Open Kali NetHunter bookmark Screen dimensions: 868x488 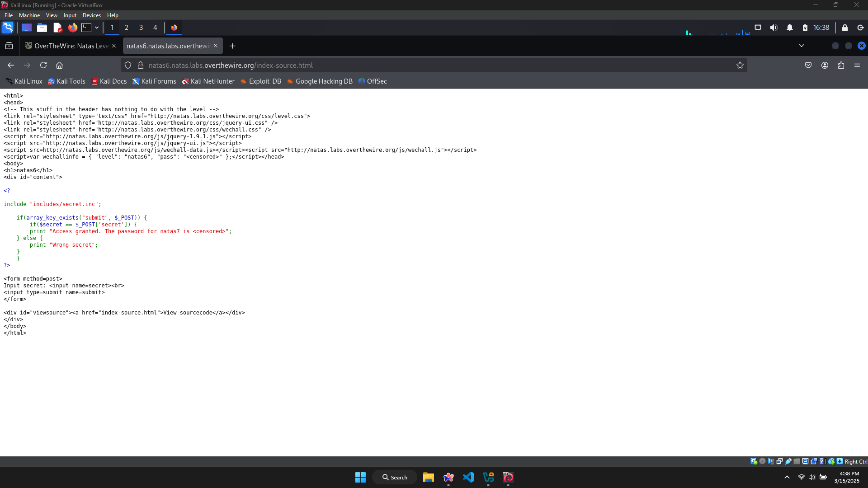(x=208, y=81)
